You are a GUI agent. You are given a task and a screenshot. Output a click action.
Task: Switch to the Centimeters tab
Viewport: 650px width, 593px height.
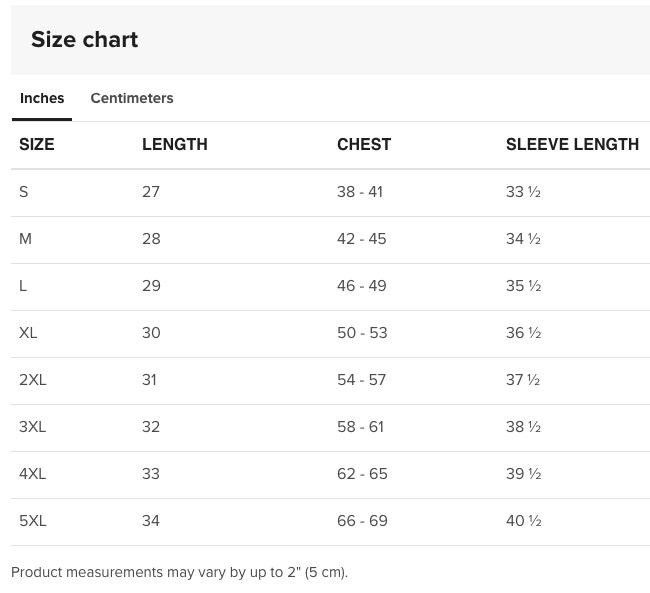pos(132,98)
